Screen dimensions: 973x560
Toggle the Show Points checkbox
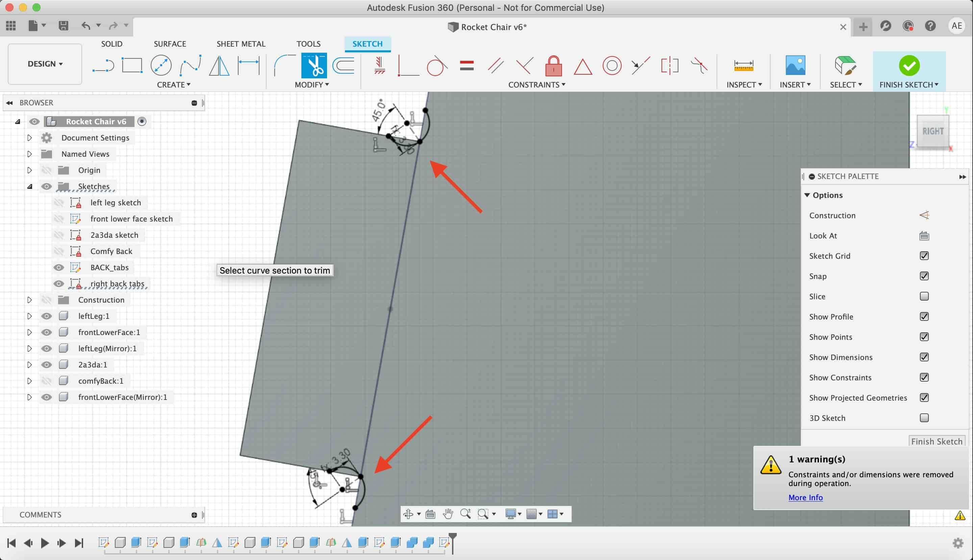(924, 337)
